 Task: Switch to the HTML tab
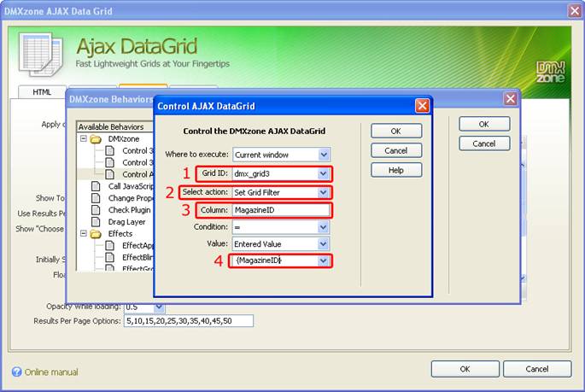point(42,92)
